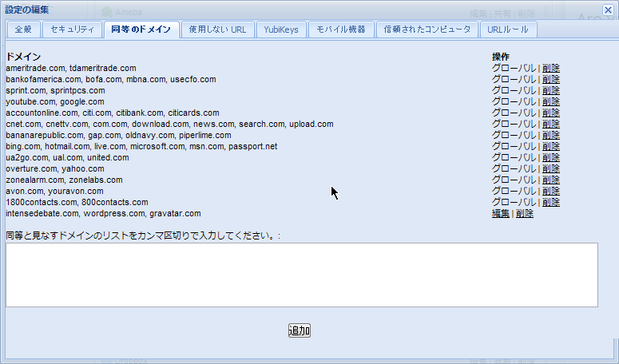Delete the ua2go.com, ual.com entry
The image size is (619, 364).
tap(550, 157)
